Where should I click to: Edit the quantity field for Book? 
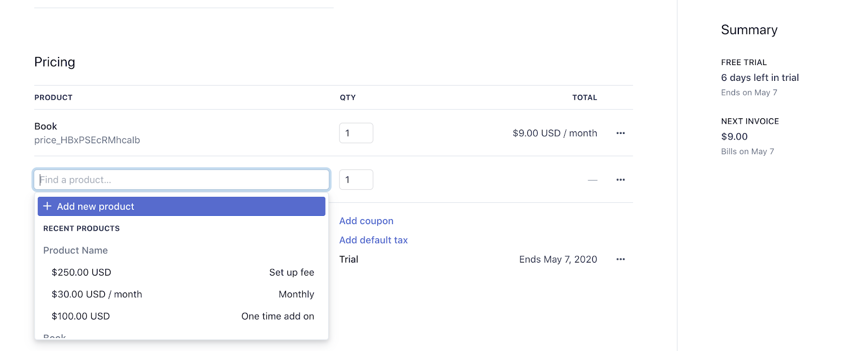(356, 133)
